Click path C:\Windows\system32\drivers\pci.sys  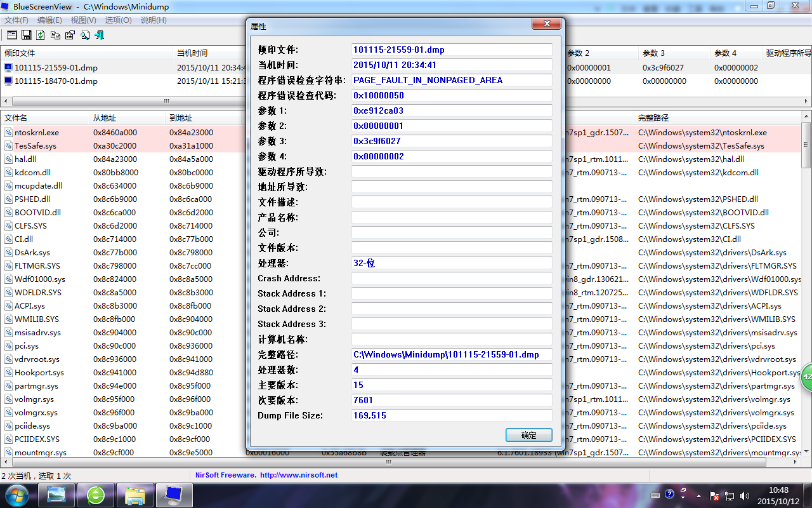(x=707, y=345)
